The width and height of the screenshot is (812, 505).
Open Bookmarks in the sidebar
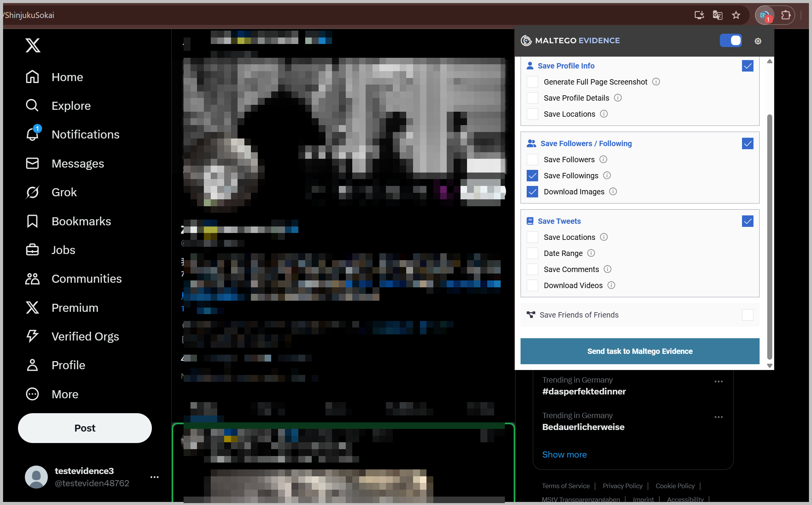(x=68, y=221)
